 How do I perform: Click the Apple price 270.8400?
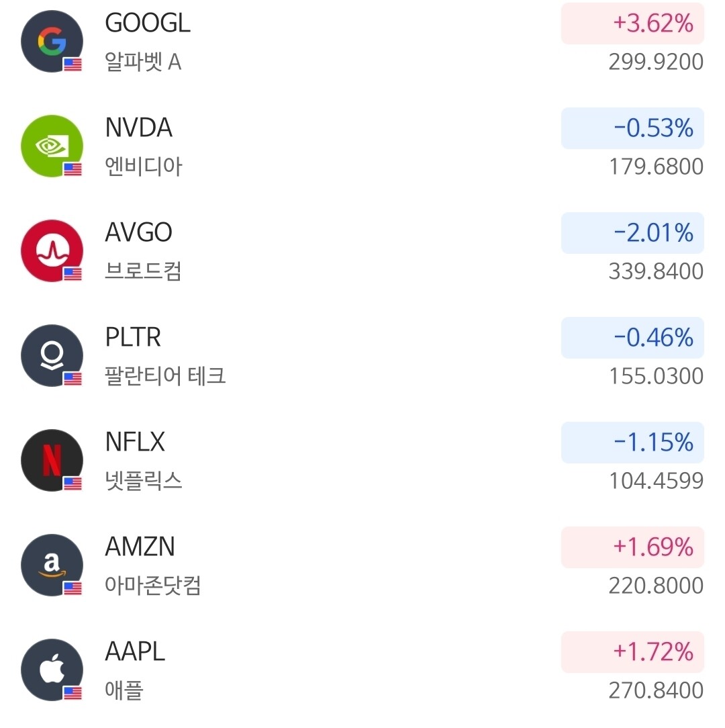[x=656, y=690]
